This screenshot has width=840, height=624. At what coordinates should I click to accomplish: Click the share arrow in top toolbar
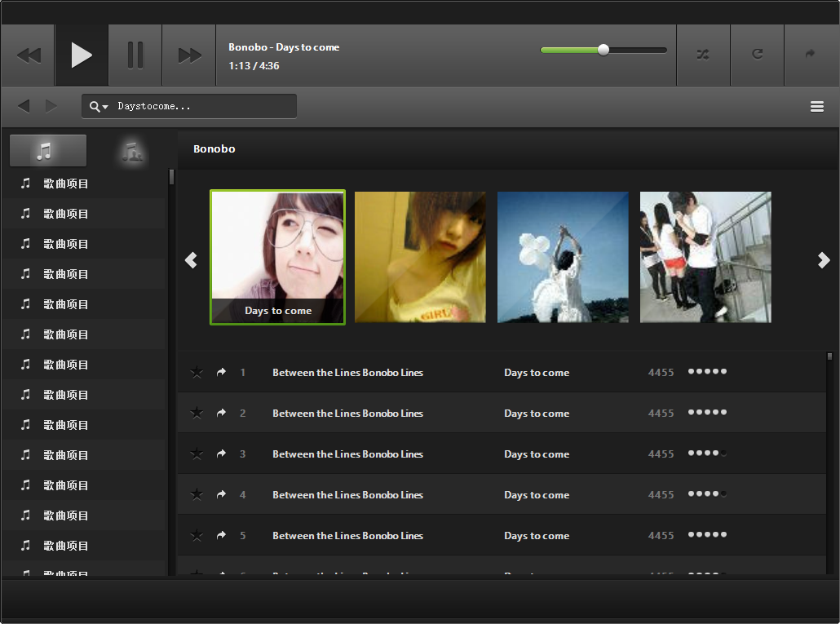pyautogui.click(x=810, y=54)
